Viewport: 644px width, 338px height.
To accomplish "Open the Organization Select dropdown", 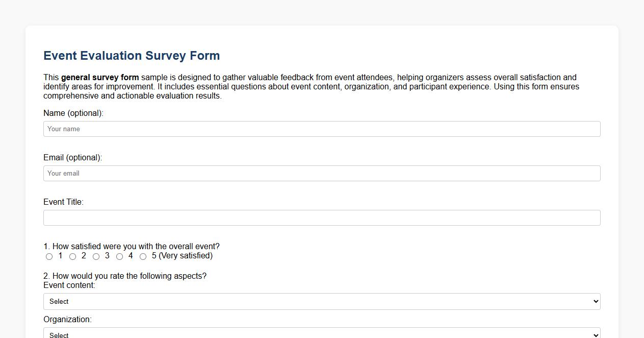I will pyautogui.click(x=321, y=334).
